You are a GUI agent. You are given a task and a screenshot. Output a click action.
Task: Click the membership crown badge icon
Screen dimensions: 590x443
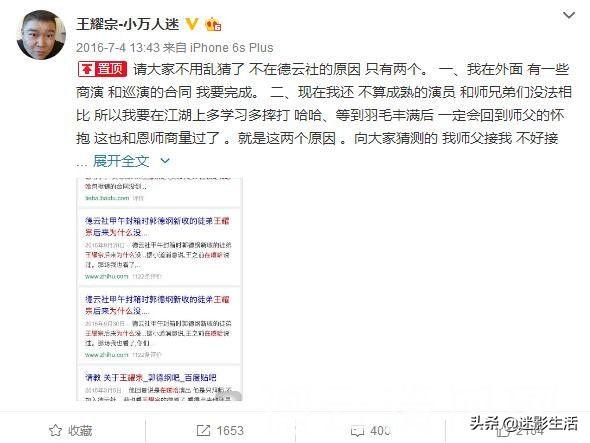coord(213,24)
